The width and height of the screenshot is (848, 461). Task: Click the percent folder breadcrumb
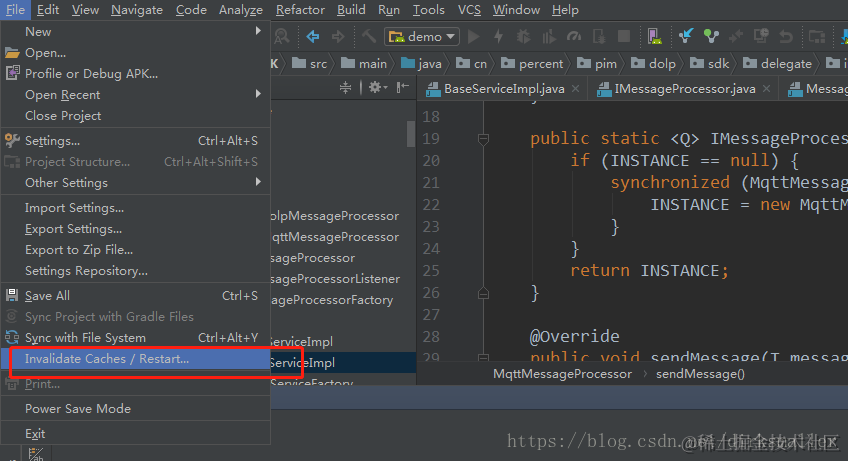[532, 64]
